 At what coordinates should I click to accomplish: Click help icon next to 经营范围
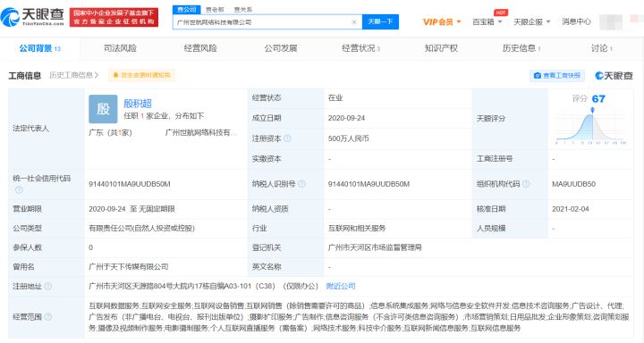48,316
